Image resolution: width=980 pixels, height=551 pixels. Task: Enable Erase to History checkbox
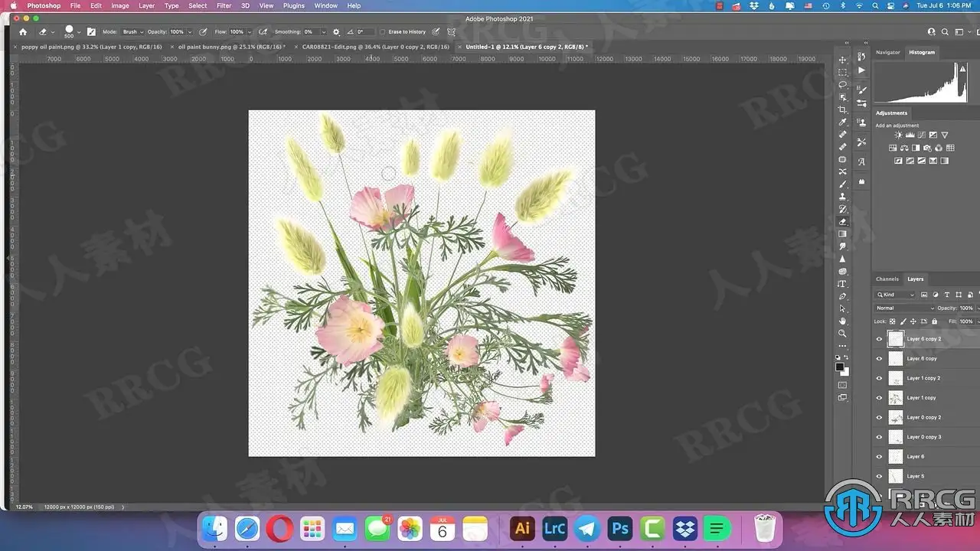click(x=383, y=32)
